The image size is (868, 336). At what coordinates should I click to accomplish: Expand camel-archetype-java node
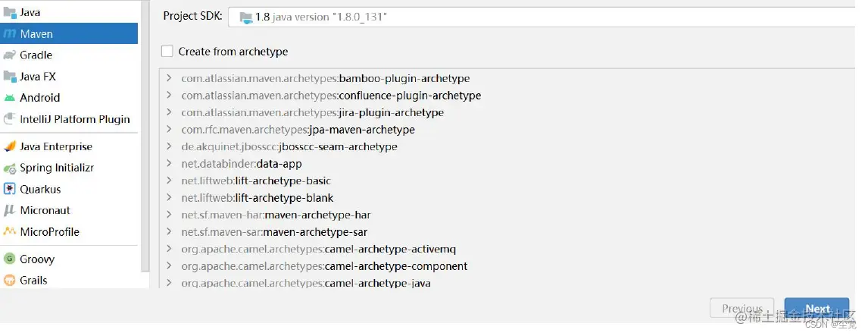pos(169,284)
